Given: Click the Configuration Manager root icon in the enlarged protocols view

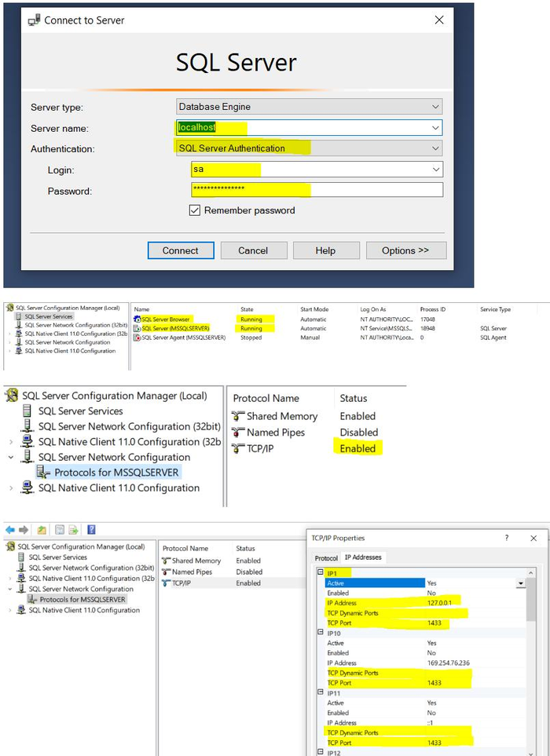Looking at the screenshot, I should pyautogui.click(x=12, y=396).
